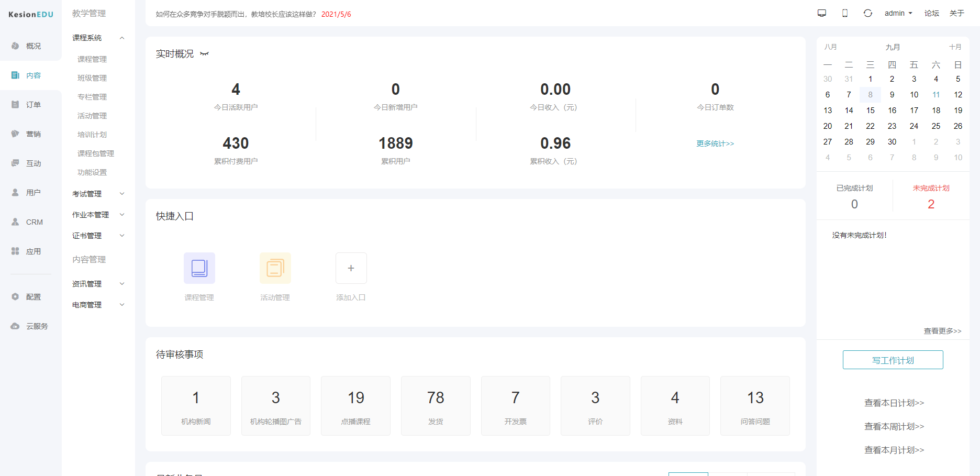Open the admin account dropdown

point(898,13)
